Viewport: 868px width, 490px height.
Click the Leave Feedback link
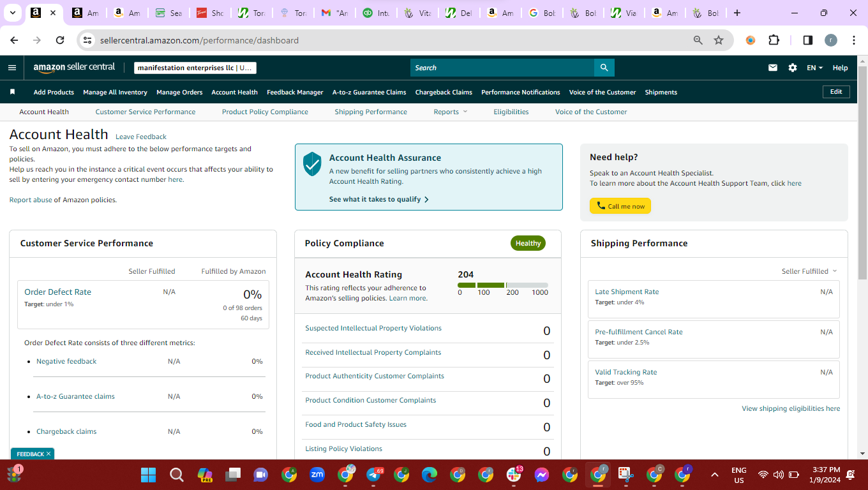pos(141,137)
